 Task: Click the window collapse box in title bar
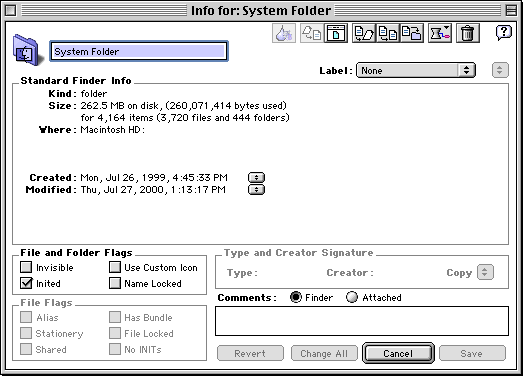coord(511,11)
